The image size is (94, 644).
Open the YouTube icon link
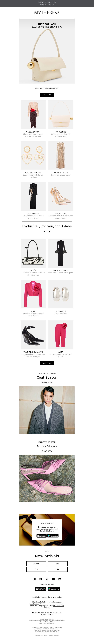(x=53, y=579)
